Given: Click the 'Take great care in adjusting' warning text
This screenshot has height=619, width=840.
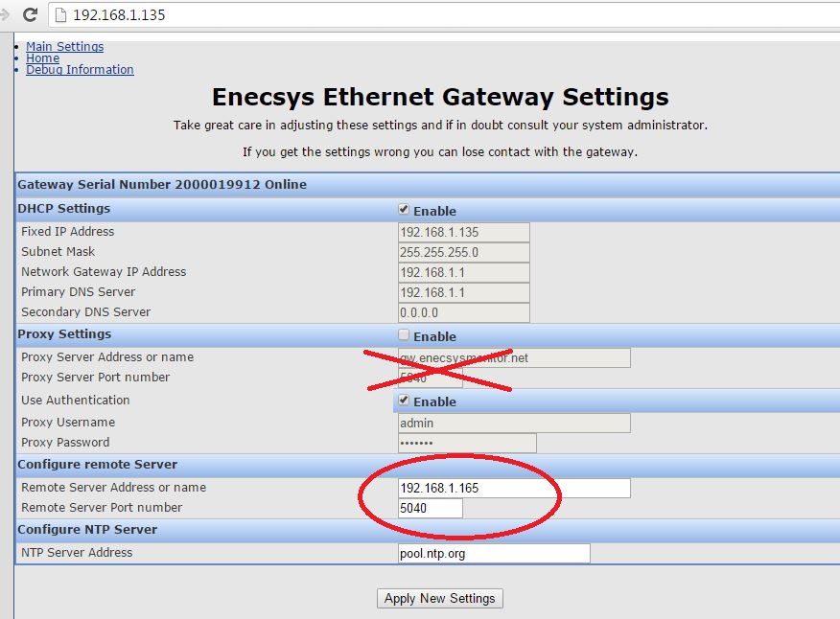Looking at the screenshot, I should tap(440, 126).
